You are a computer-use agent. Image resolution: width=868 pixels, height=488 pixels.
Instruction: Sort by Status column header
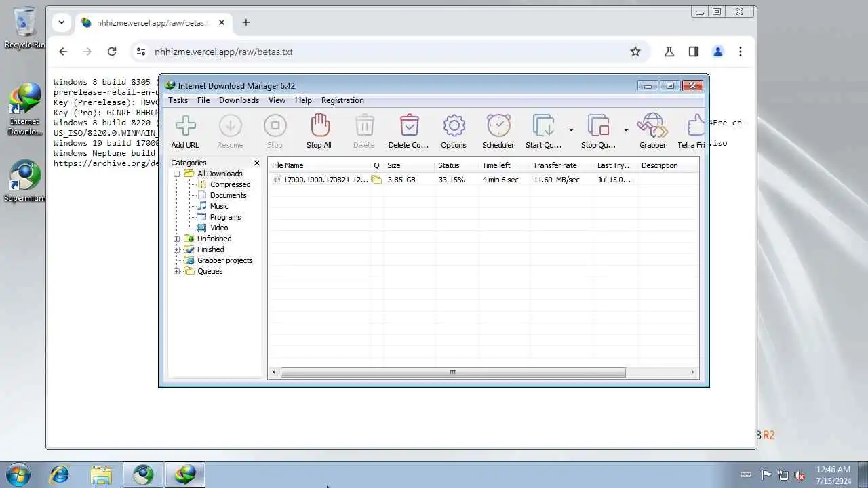[456, 165]
